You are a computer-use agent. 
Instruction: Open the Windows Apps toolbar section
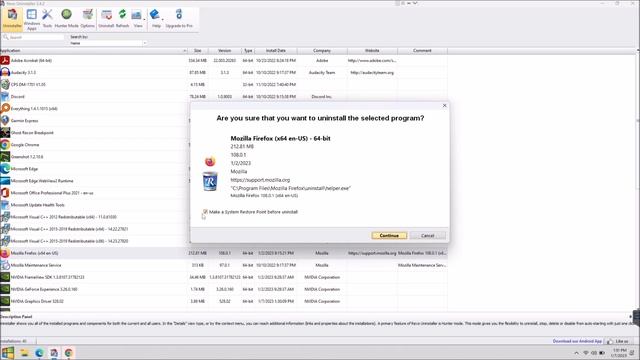(x=31, y=18)
